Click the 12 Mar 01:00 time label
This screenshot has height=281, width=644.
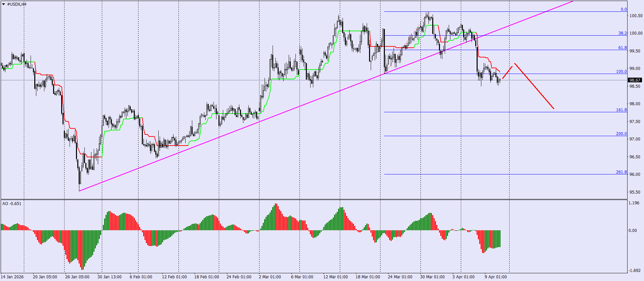[x=336, y=277]
